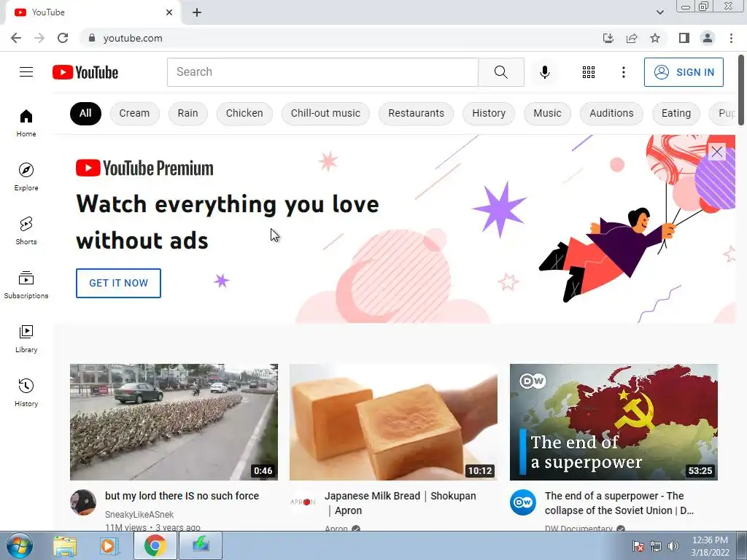Open Apron channel avatar
The image size is (747, 560).
(303, 502)
